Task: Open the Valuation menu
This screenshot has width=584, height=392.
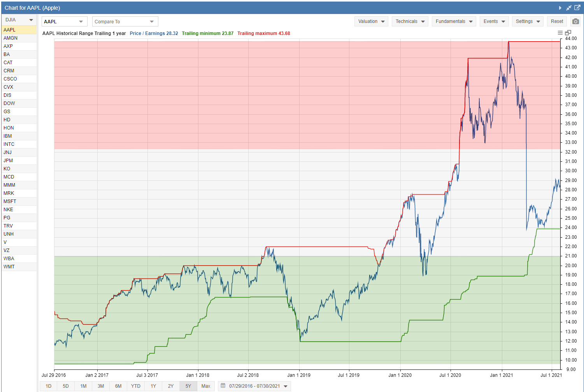Action: click(x=372, y=21)
